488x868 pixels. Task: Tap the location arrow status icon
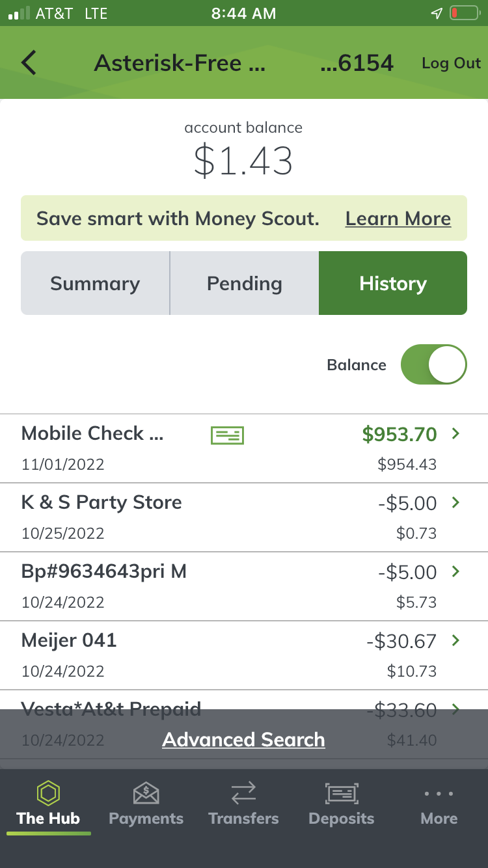point(436,13)
